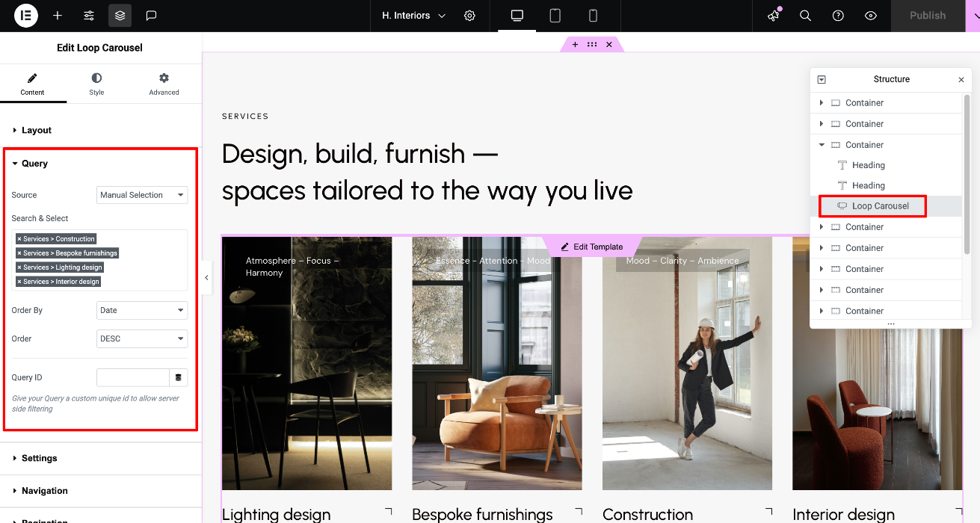
Task: Click the Lighting design card title
Action: pos(277,515)
